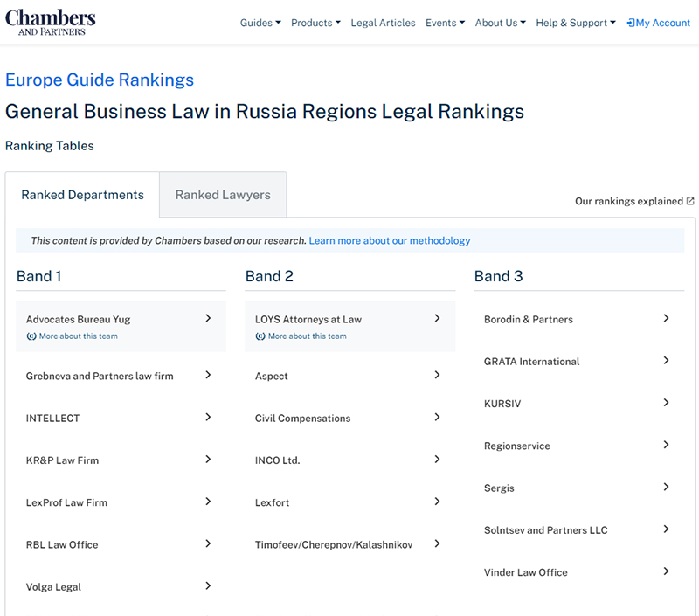Click the chevron beside KURSIV
The width and height of the screenshot is (699, 616).
[666, 403]
